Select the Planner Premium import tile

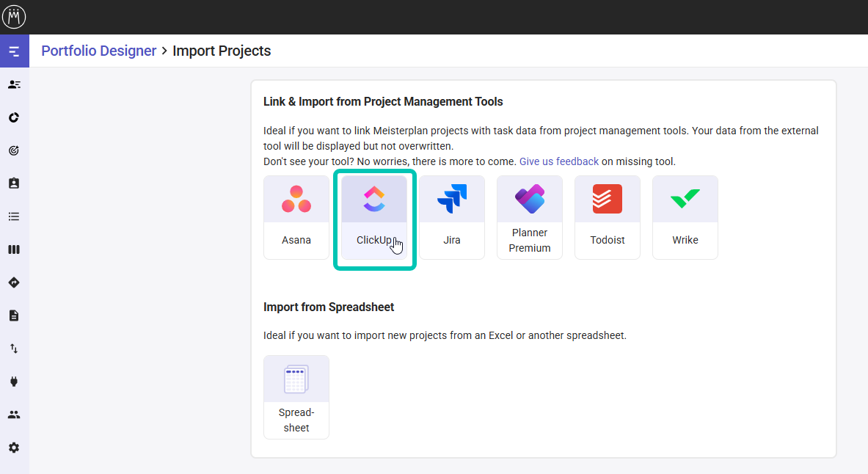[x=530, y=218]
